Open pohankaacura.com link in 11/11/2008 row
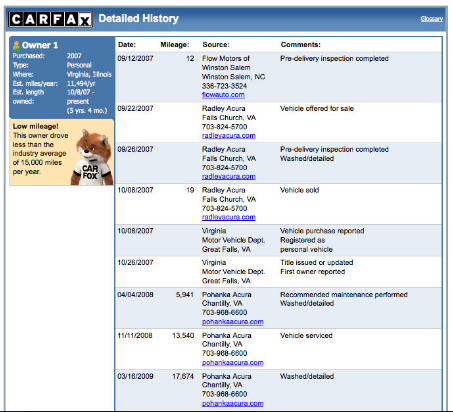453x412 pixels. click(233, 362)
